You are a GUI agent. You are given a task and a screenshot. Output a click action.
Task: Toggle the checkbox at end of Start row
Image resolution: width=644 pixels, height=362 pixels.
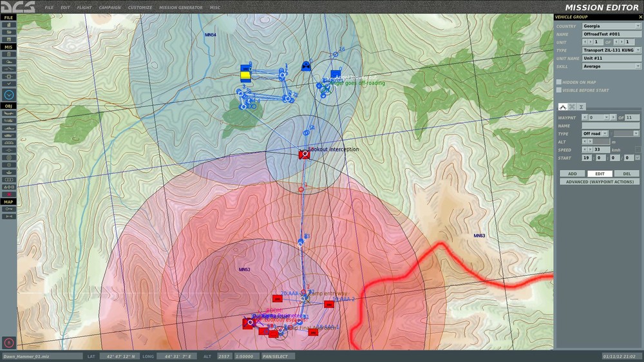(x=638, y=158)
